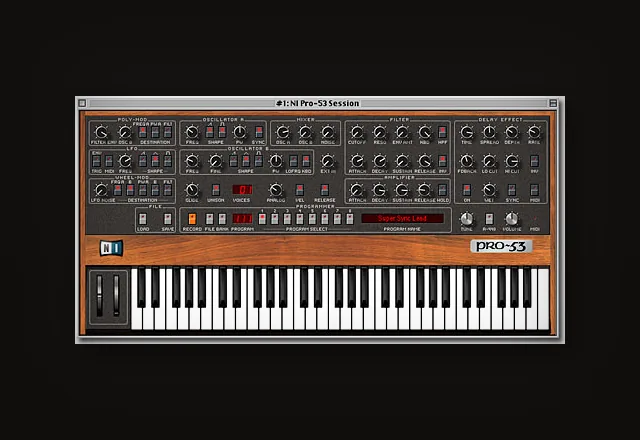Select the Programmer File button

pyautogui.click(x=209, y=219)
